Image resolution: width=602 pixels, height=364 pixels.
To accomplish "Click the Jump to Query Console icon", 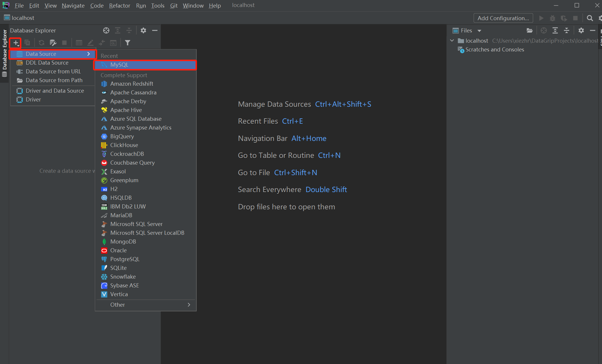I will [x=113, y=43].
